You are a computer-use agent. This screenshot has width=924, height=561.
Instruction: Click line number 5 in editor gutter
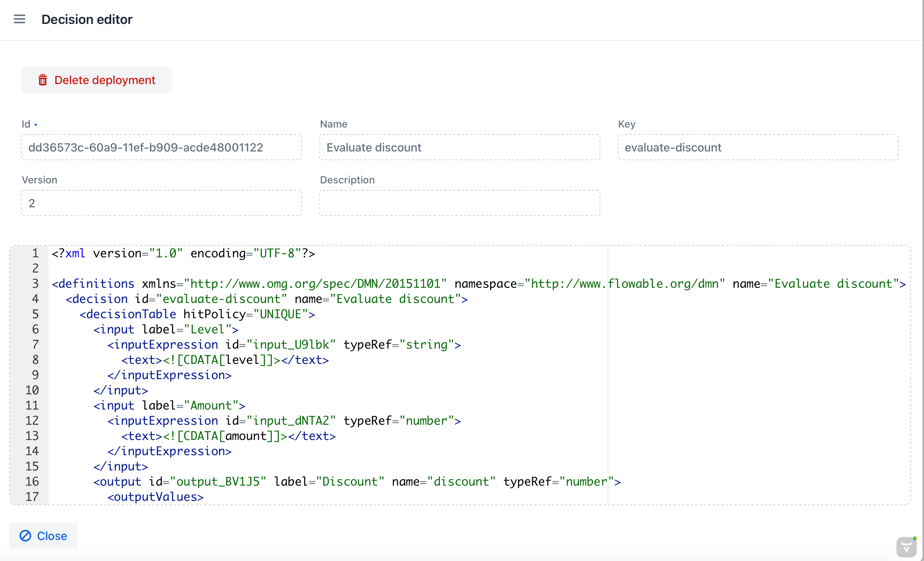click(x=35, y=314)
